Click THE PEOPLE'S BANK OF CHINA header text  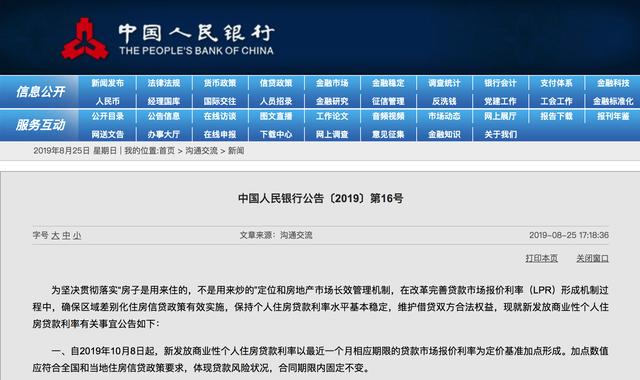point(196,51)
